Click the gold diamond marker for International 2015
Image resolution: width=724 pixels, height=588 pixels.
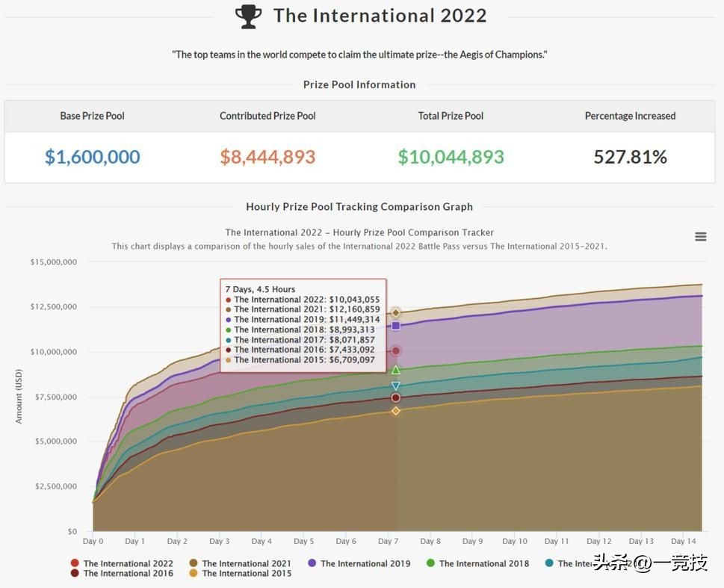coord(395,410)
